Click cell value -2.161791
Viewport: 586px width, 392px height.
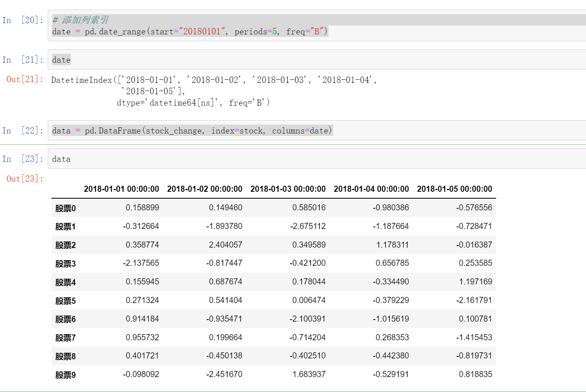pyautogui.click(x=474, y=300)
